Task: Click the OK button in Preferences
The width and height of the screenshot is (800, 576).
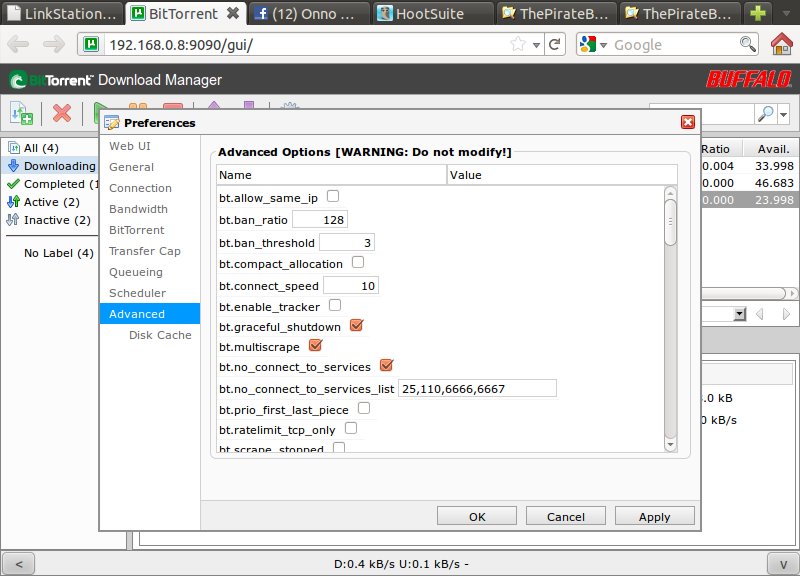Action: tap(477, 516)
